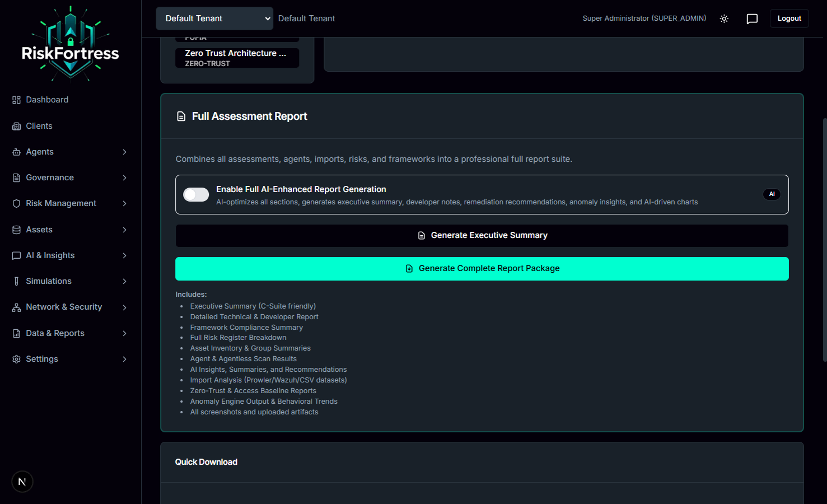827x504 pixels.
Task: Click the Clients icon in the sidebar
Action: tap(16, 125)
